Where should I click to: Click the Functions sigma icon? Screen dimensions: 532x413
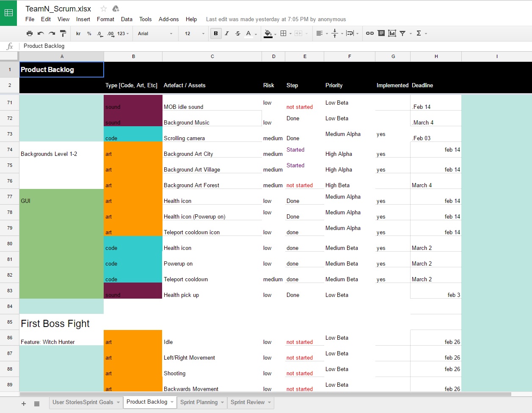419,33
